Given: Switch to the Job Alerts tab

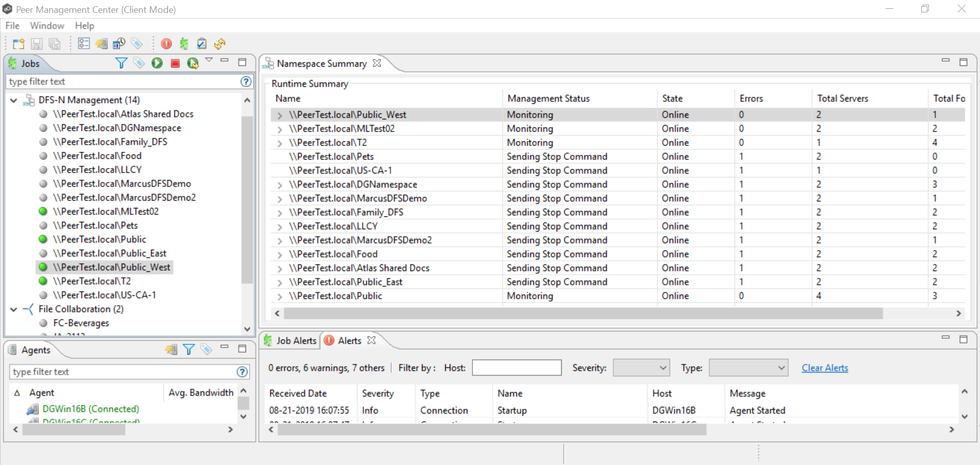Looking at the screenshot, I should [291, 341].
